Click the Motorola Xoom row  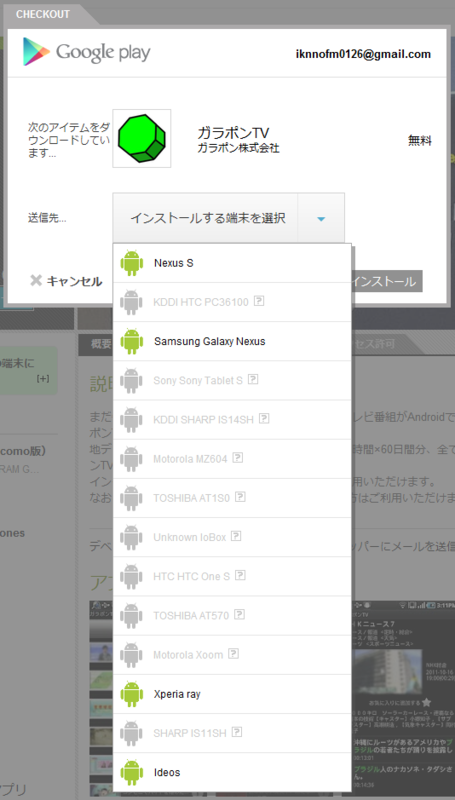(x=232, y=655)
